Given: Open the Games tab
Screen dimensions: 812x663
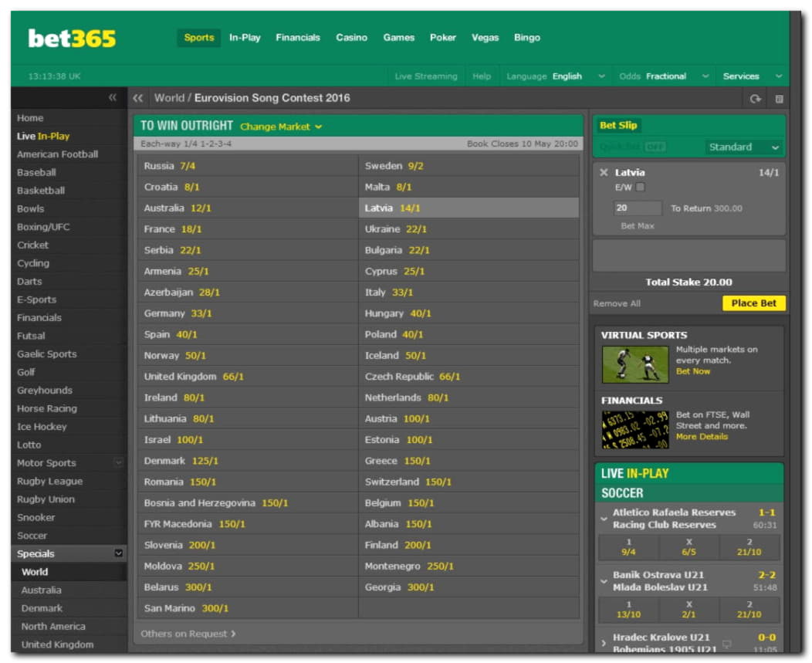Looking at the screenshot, I should point(399,38).
